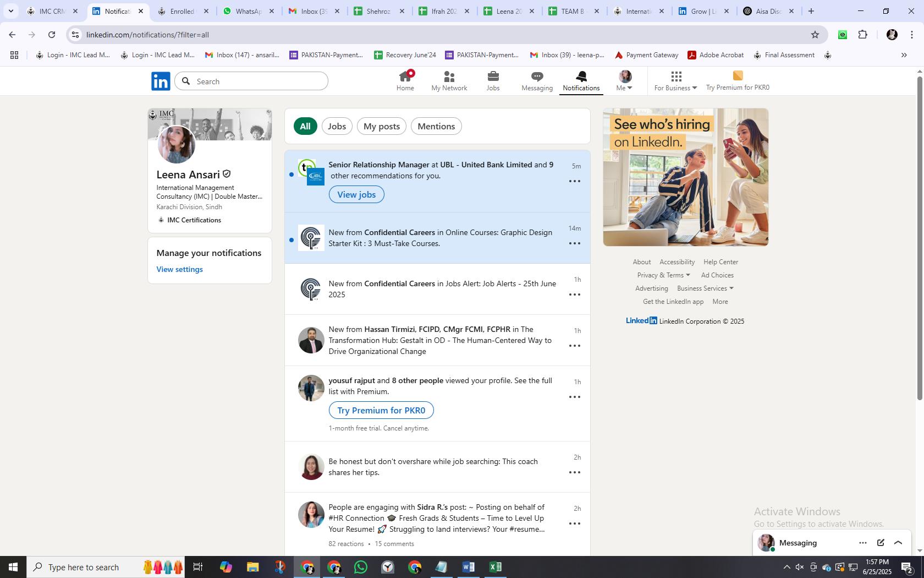This screenshot has height=578, width=924.
Task: Expand the Privacy & Terms dropdown
Action: click(663, 275)
